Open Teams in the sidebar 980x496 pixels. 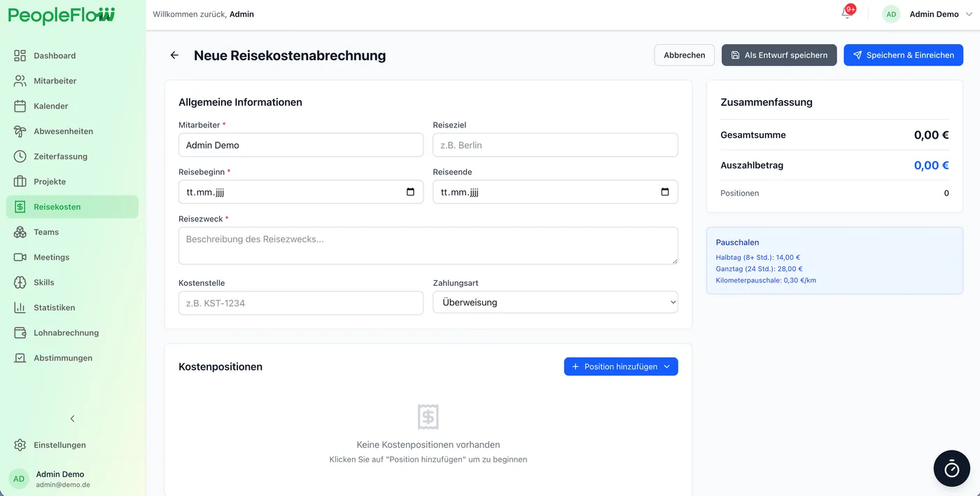(72, 232)
